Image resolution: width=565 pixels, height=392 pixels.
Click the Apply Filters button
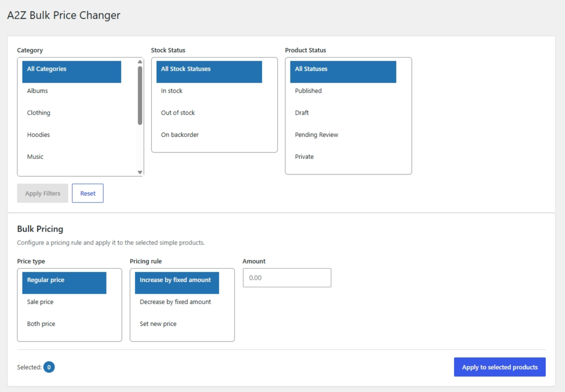[43, 193]
